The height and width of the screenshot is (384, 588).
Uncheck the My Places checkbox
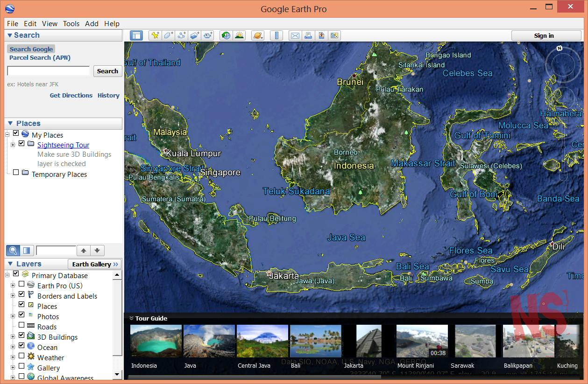(16, 134)
